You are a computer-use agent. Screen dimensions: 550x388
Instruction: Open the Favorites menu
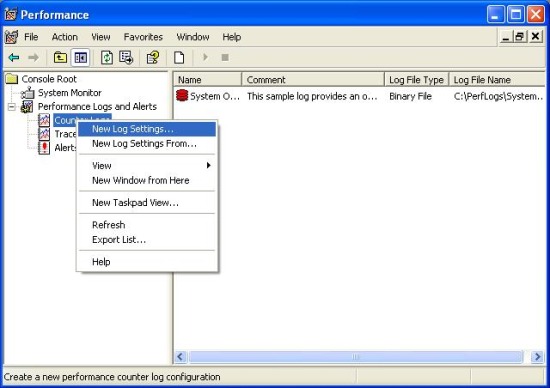pos(143,37)
